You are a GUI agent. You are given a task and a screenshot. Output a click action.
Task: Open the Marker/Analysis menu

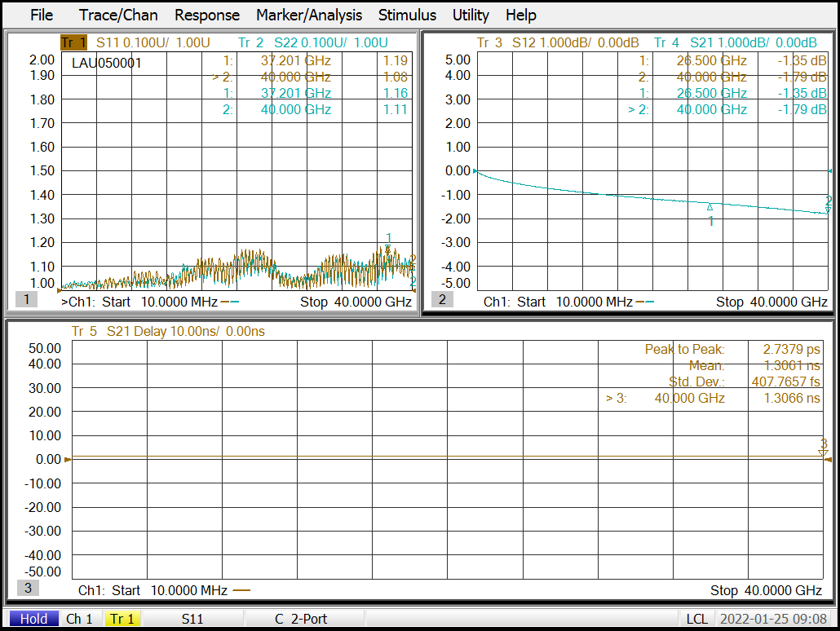pos(308,15)
